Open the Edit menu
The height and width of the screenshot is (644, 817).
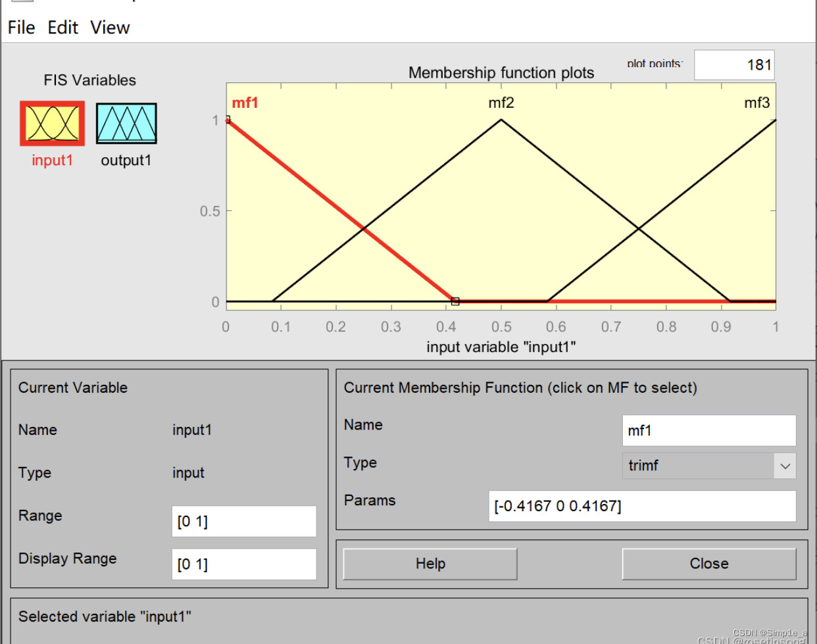62,28
